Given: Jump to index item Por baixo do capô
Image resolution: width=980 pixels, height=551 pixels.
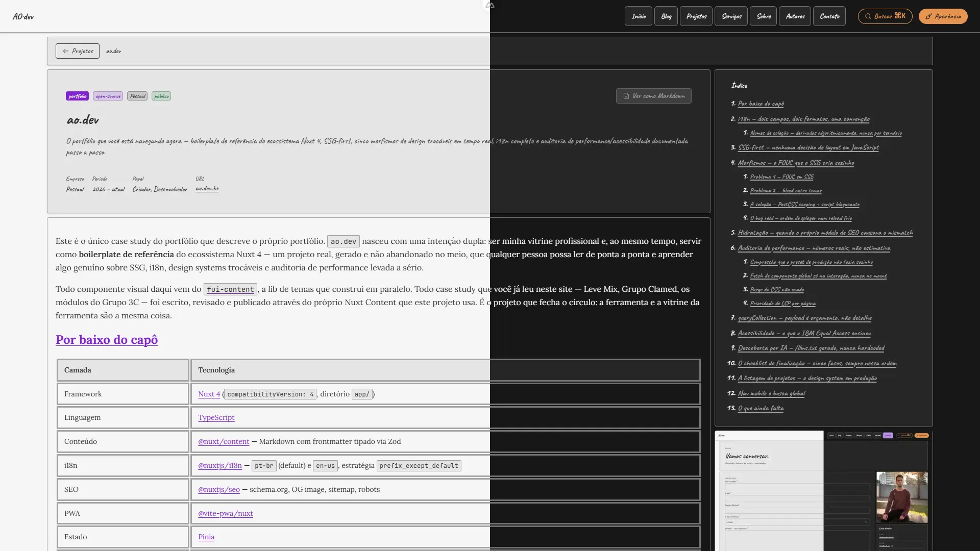Looking at the screenshot, I should (761, 104).
